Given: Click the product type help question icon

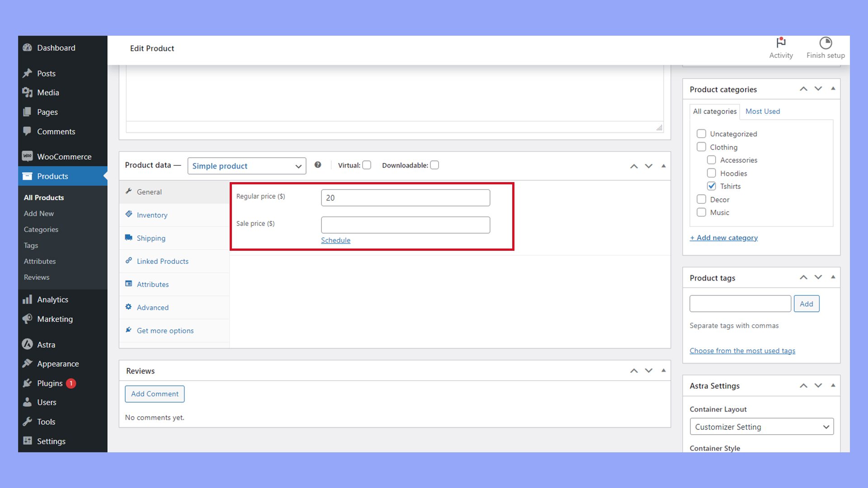Looking at the screenshot, I should coord(318,165).
